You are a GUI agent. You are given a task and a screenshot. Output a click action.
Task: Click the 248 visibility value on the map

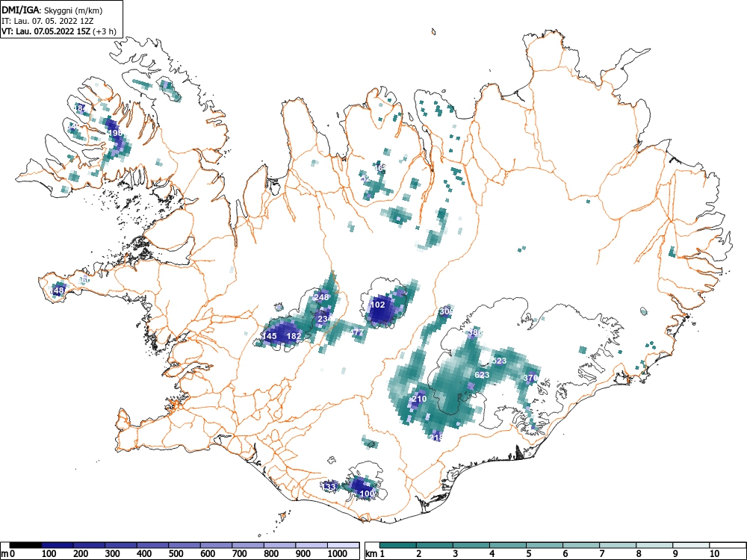[321, 298]
